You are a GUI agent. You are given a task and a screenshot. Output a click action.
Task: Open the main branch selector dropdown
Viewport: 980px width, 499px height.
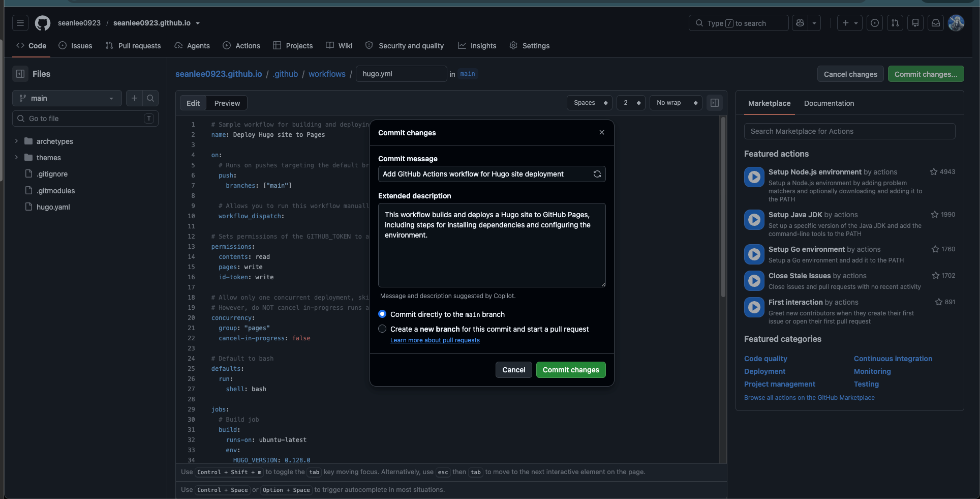pyautogui.click(x=67, y=98)
